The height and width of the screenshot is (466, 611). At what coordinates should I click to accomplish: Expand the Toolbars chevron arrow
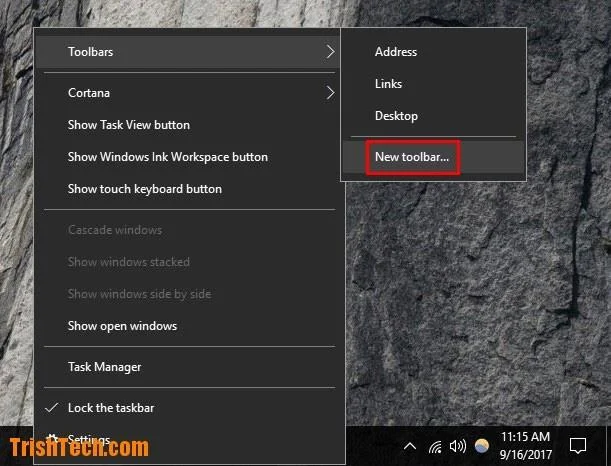[330, 51]
